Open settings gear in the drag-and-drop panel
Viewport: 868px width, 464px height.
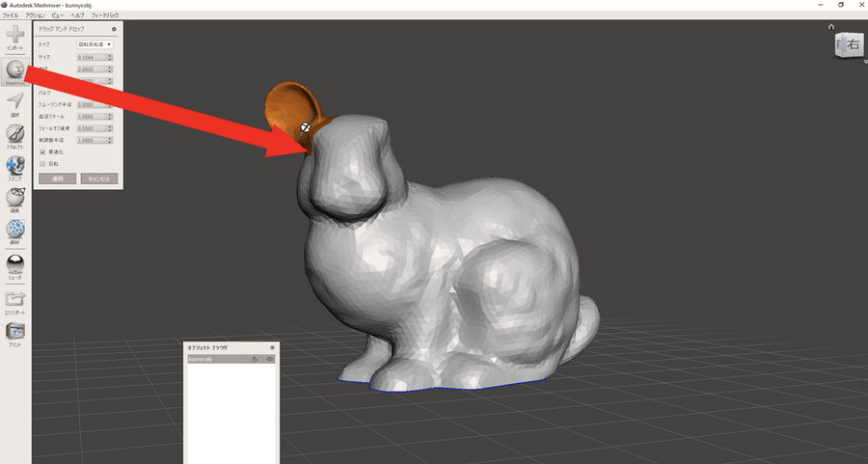(x=114, y=29)
